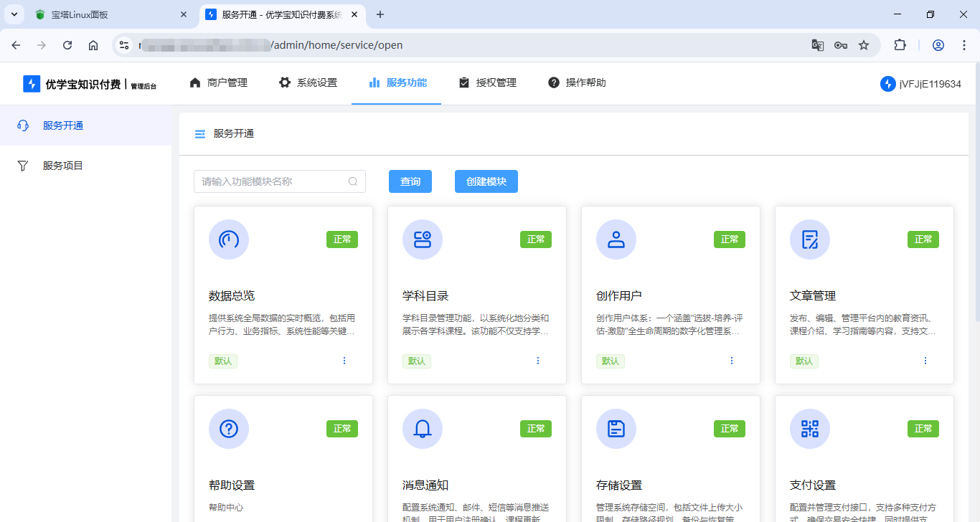
Task: Open the 商户管理 top menu
Action: coord(218,82)
